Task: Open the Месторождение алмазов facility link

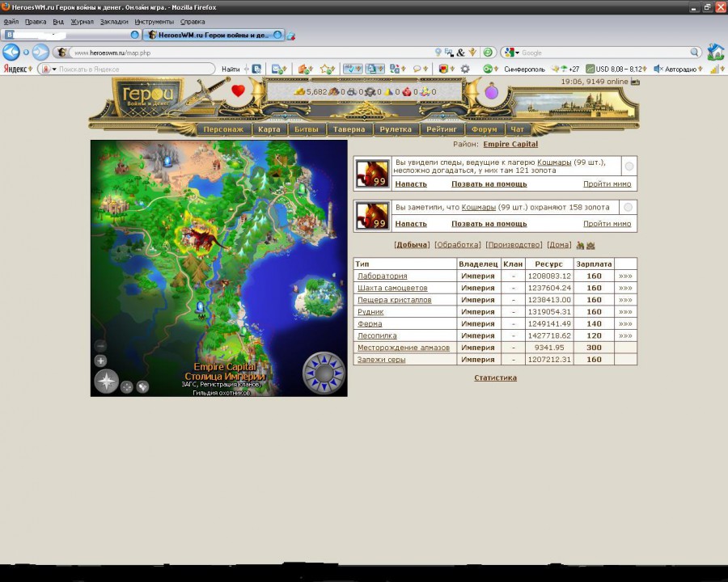Action: click(404, 348)
